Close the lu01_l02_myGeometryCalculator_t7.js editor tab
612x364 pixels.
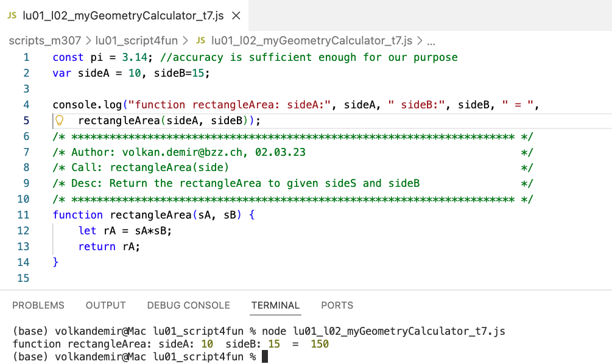point(236,16)
